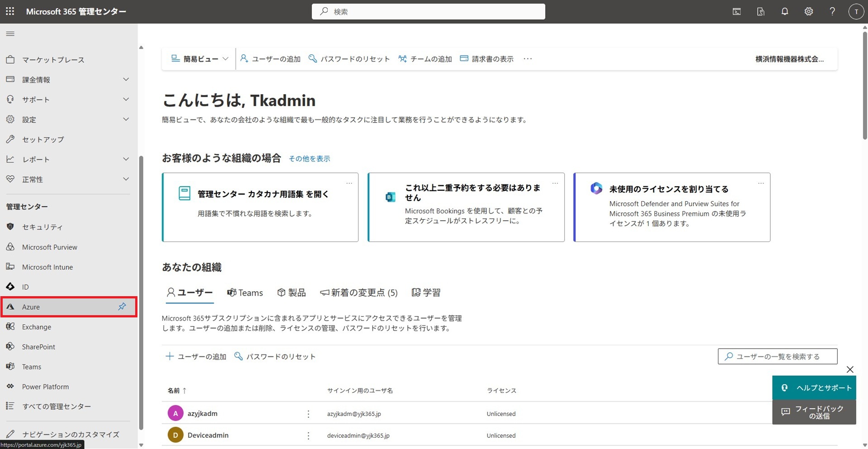Click the help question mark icon

click(832, 12)
